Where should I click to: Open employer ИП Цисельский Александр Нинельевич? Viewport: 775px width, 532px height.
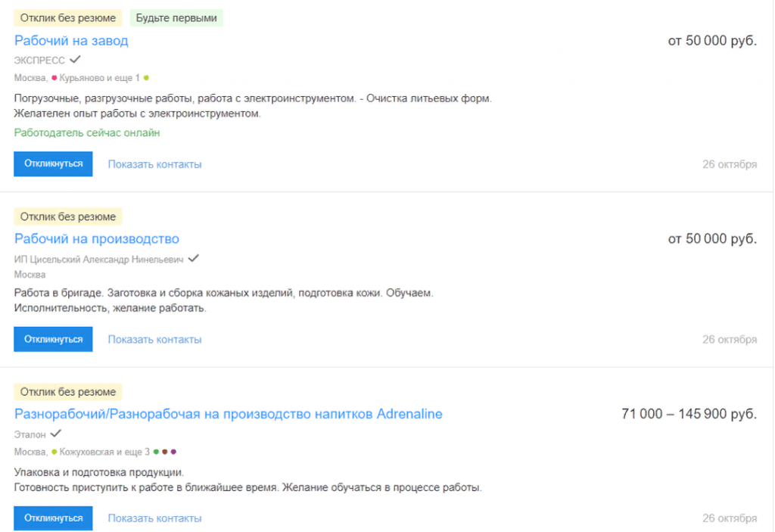click(x=99, y=259)
